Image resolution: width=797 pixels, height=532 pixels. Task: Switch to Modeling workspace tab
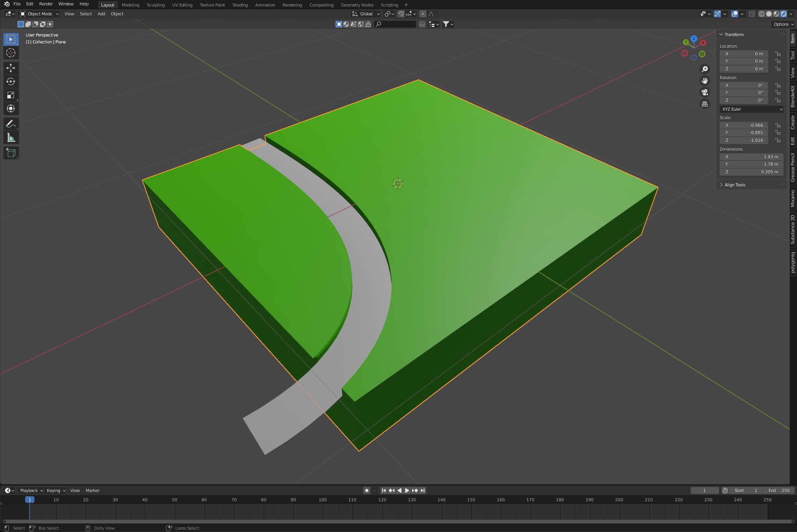point(130,5)
